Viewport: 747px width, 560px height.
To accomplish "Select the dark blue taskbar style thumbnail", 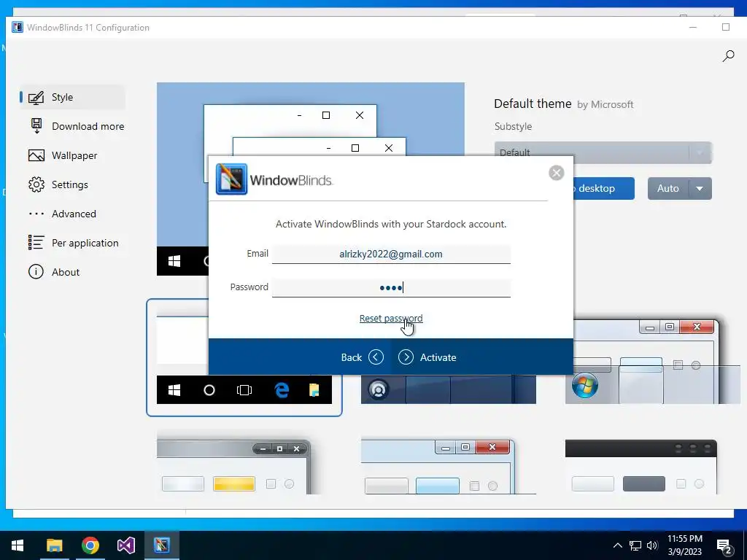I will pyautogui.click(x=449, y=389).
